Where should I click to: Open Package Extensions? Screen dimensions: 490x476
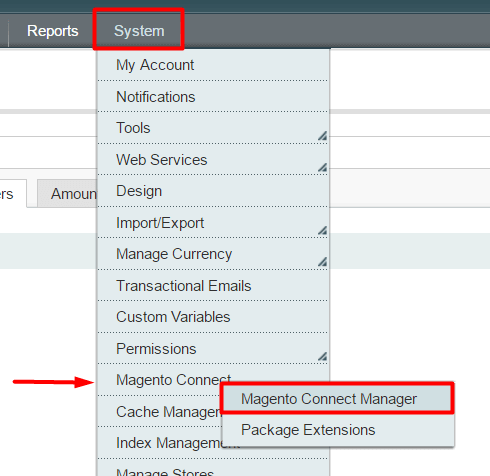pos(337,430)
